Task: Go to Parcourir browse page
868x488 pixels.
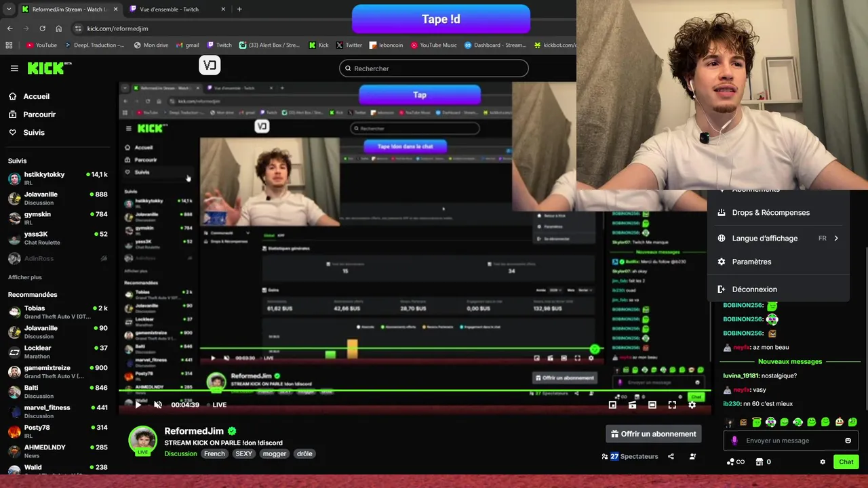Action: coord(39,115)
